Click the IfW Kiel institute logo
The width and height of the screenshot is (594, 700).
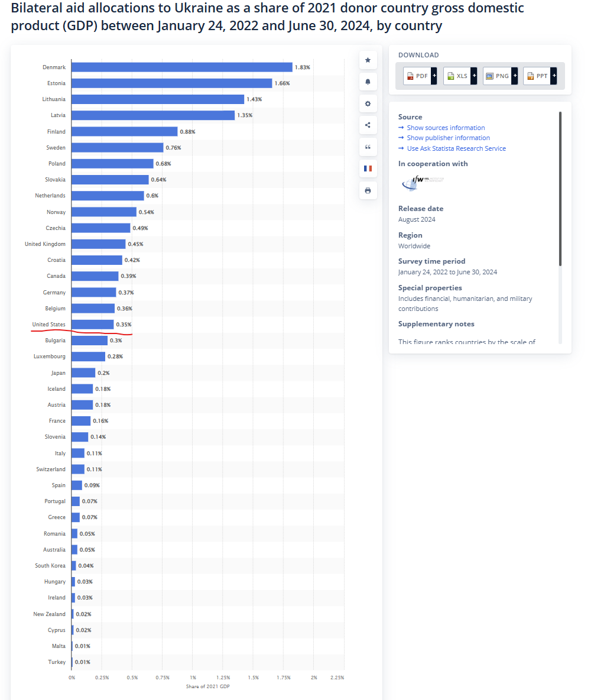tap(422, 183)
